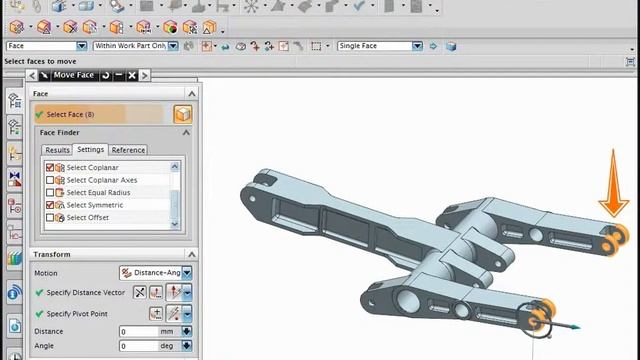
Task: Open the Pivot Point options dropdown arrow
Action: pyautogui.click(x=187, y=313)
